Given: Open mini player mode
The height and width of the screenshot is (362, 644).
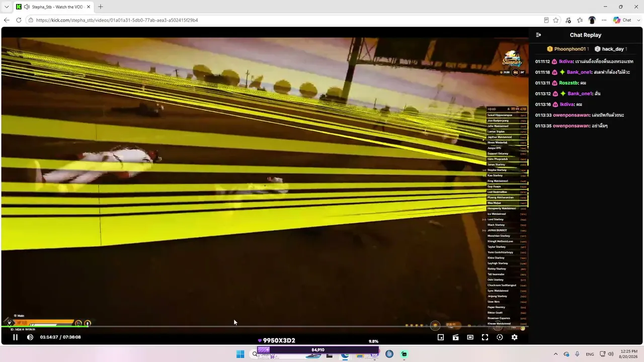Looking at the screenshot, I should pyautogui.click(x=441, y=337).
